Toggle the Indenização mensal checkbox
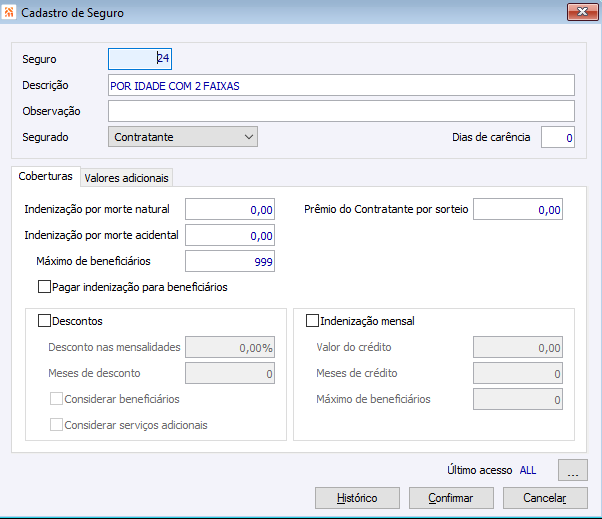The height and width of the screenshot is (519, 602). 312,321
